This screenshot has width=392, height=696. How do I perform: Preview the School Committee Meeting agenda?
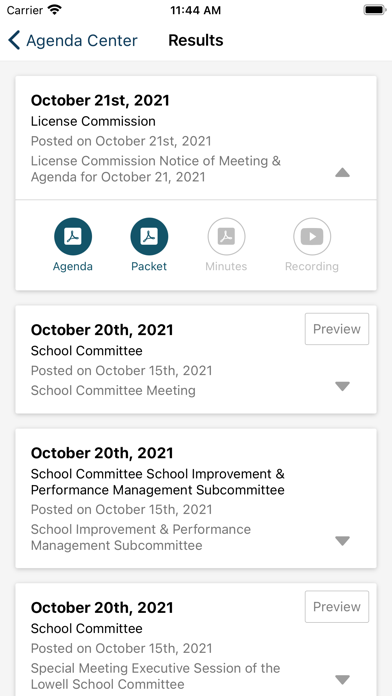pos(337,329)
